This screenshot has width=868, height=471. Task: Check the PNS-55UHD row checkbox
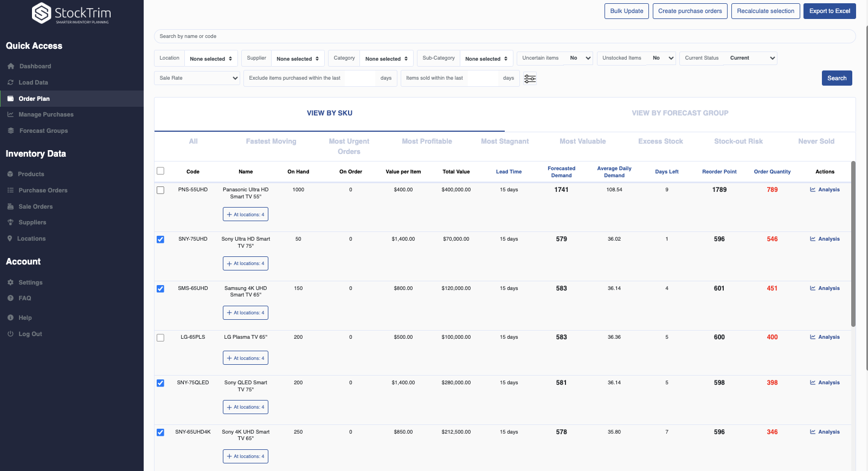tap(160, 190)
